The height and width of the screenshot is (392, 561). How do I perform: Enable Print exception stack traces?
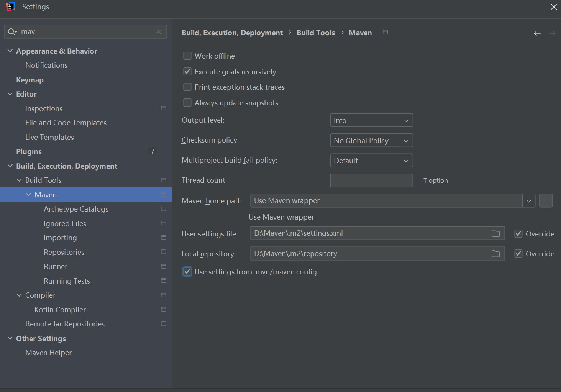187,87
